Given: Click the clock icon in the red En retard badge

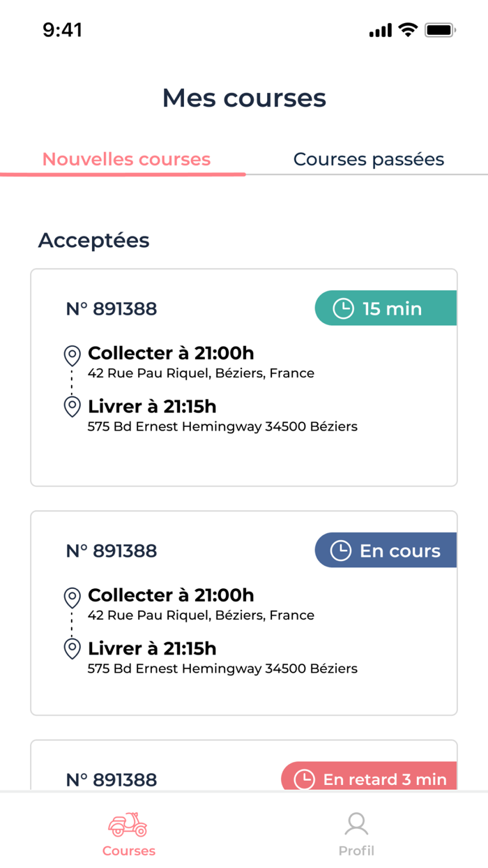Looking at the screenshot, I should [305, 779].
